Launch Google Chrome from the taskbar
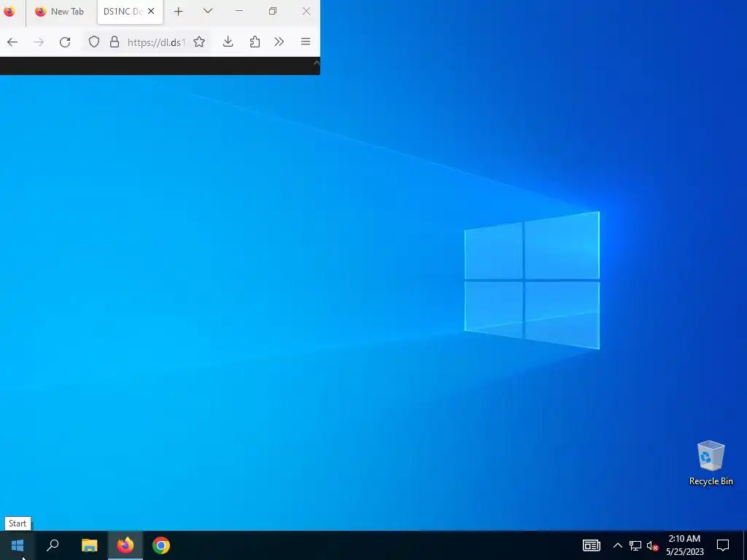The width and height of the screenshot is (747, 560). pos(161,545)
